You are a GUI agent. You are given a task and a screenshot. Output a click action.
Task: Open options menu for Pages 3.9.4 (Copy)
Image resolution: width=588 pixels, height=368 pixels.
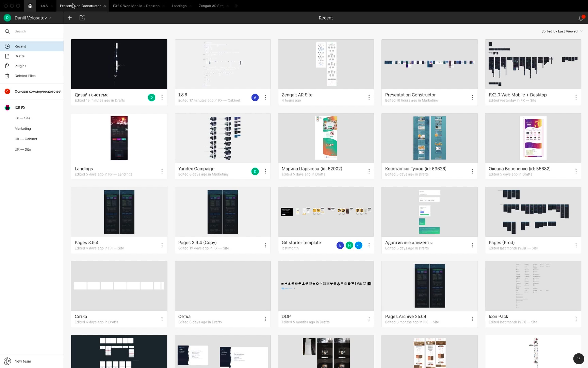265,245
